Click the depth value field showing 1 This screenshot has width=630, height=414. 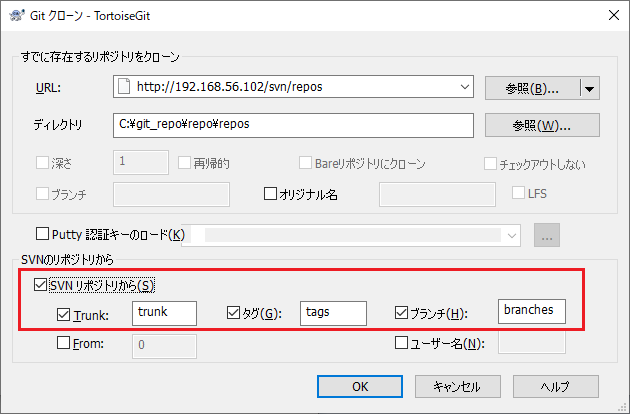click(x=141, y=162)
